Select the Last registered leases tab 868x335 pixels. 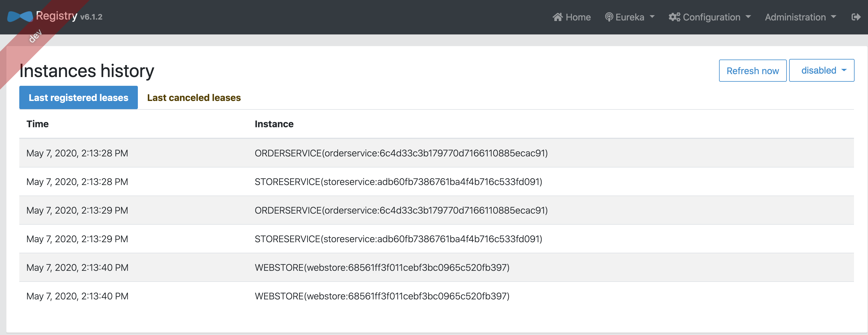[78, 98]
